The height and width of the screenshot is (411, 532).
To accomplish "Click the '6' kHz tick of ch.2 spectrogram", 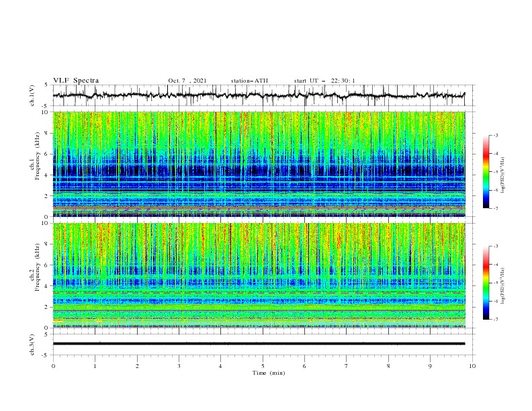I will point(47,265).
